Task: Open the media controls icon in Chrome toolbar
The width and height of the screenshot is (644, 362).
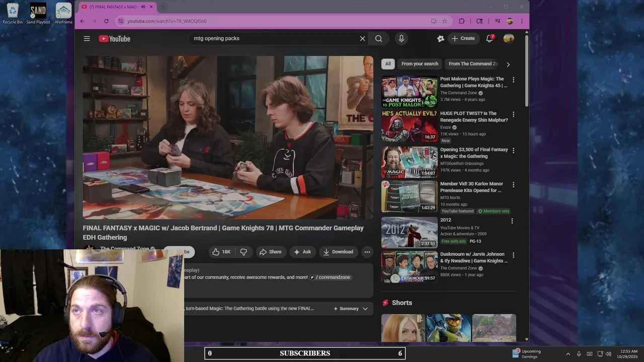Action: click(x=498, y=21)
